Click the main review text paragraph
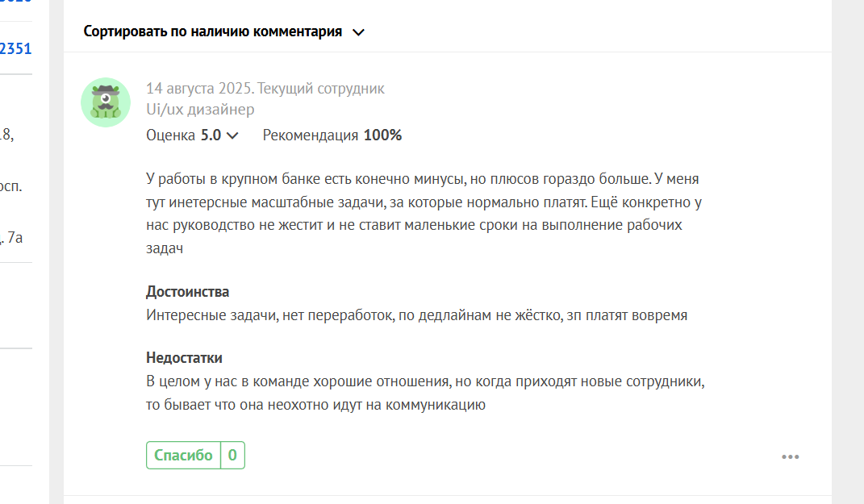This screenshot has height=504, width=864. (424, 213)
